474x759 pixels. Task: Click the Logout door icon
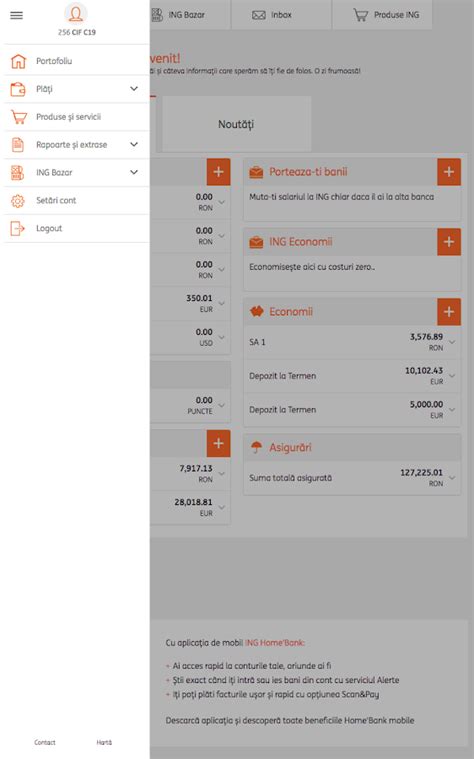click(x=18, y=228)
